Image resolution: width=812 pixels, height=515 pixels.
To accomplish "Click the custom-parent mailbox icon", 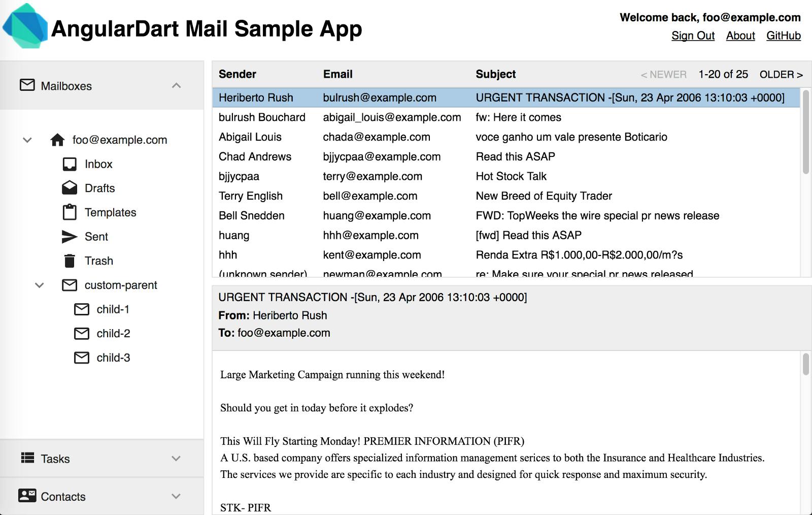I will (70, 285).
